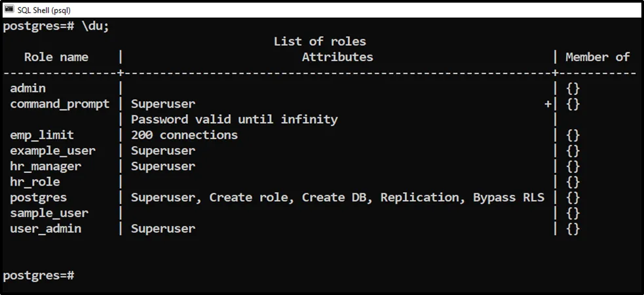Click the user_admin role name
The image size is (644, 295).
tap(45, 228)
